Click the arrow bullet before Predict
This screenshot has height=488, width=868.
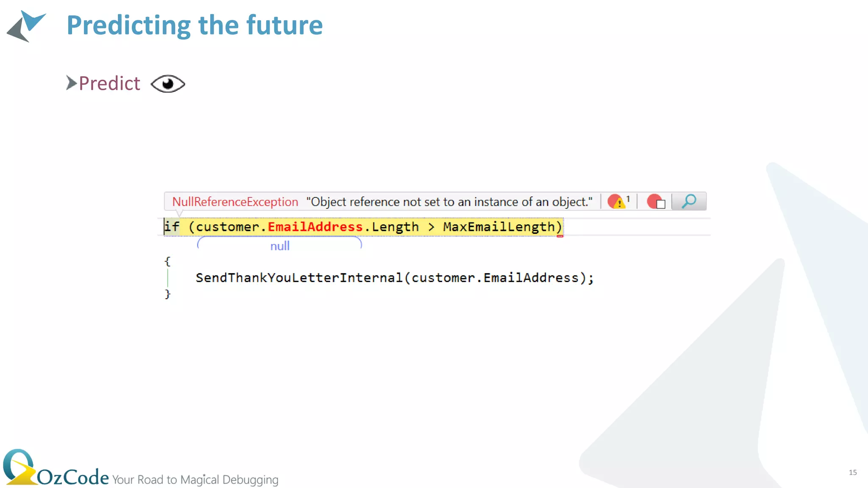point(71,83)
